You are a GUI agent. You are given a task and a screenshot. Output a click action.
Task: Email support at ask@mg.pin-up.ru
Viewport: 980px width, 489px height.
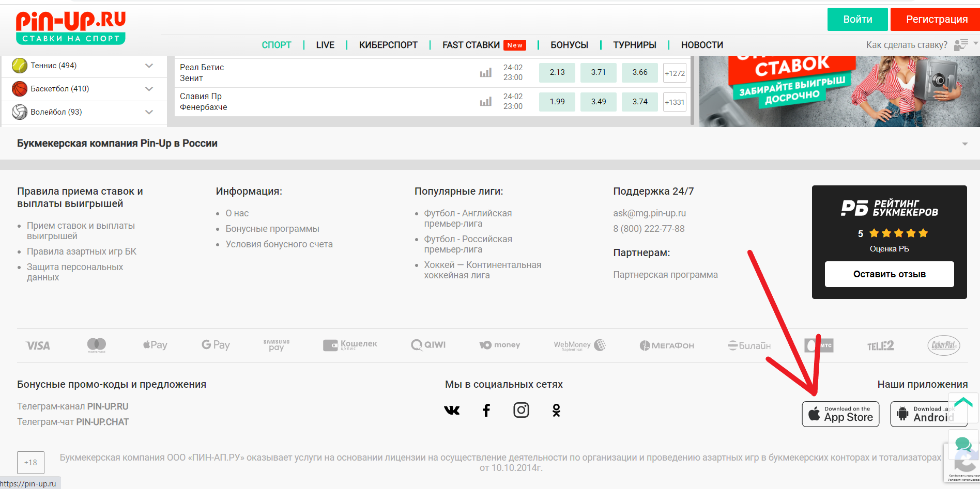[x=649, y=213]
